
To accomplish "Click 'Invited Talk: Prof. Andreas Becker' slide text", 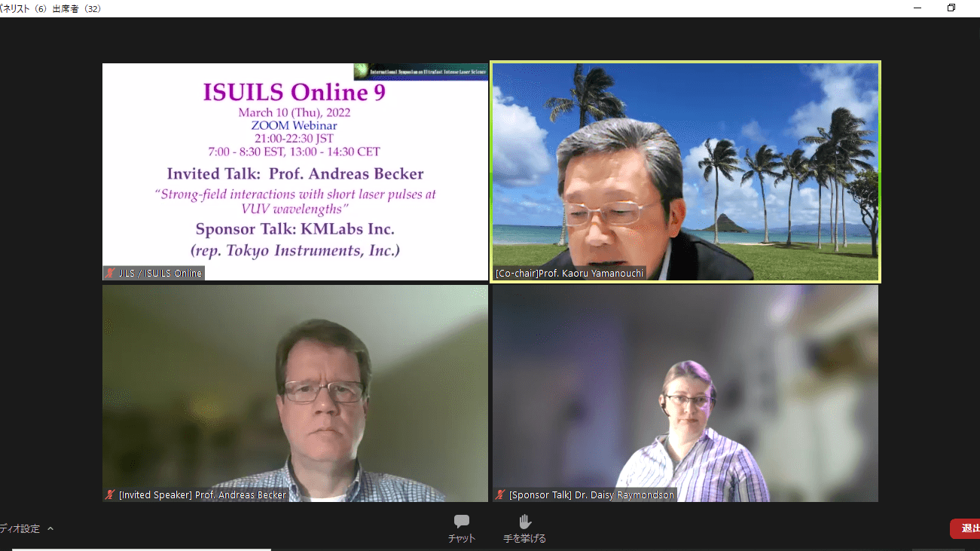I will click(x=295, y=173).
